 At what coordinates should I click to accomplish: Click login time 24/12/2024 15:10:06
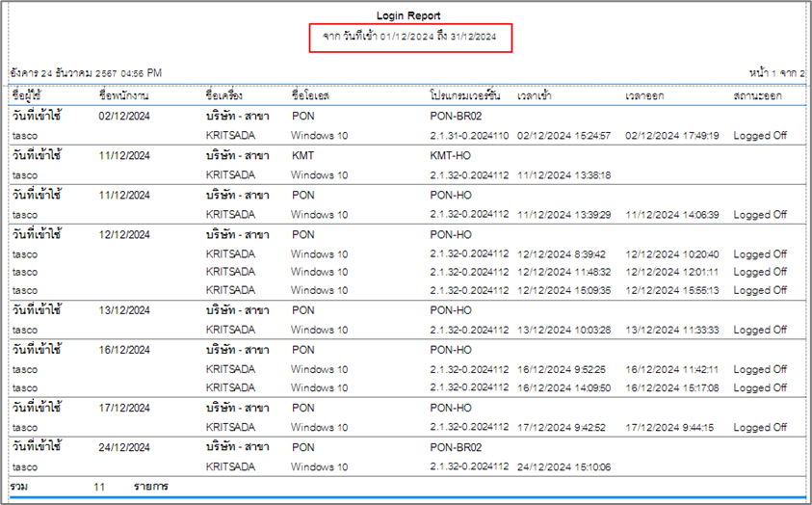pos(563,467)
